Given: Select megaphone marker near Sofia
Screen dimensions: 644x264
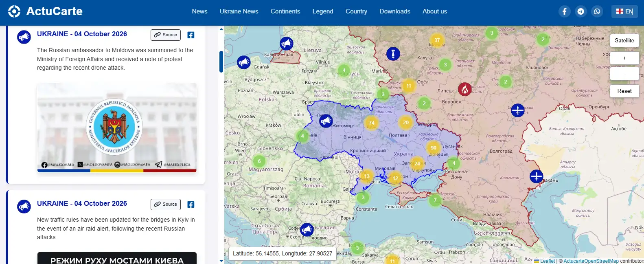Looking at the screenshot, I should point(307,230).
